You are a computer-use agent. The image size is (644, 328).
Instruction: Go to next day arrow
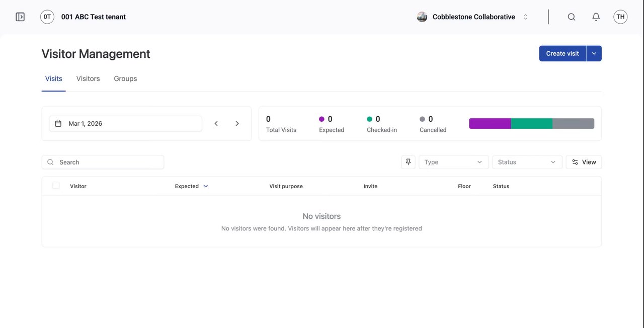237,124
